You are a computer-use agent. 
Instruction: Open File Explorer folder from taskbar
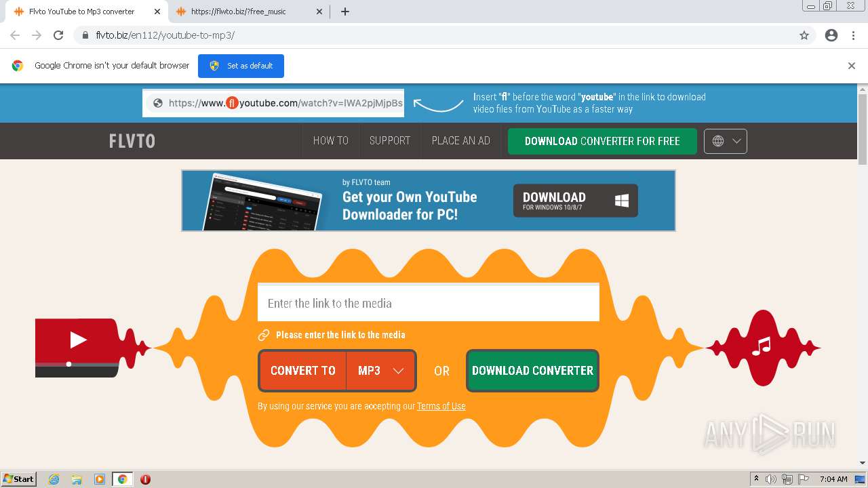77,479
